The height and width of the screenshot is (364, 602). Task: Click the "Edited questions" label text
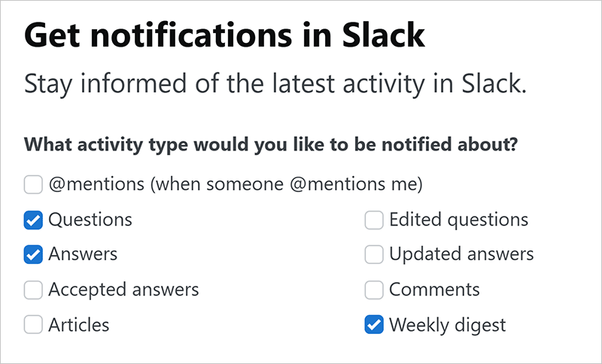(458, 220)
